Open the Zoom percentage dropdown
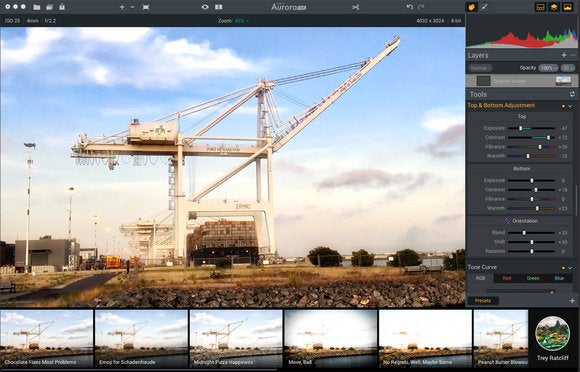This screenshot has width=580, height=372. [x=242, y=21]
